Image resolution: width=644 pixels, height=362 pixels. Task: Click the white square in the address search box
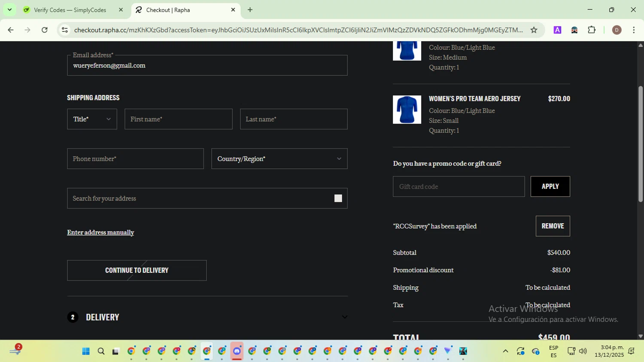point(338,198)
